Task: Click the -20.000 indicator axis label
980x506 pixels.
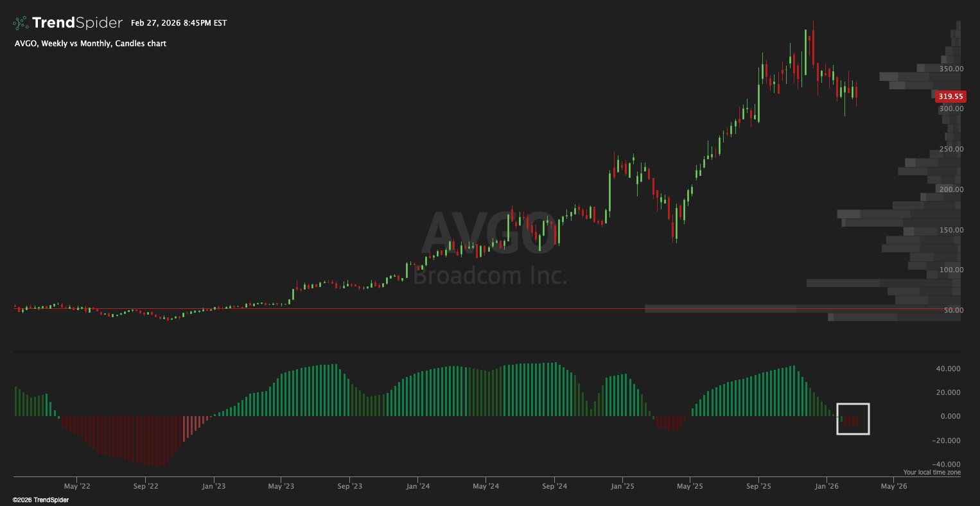Action: point(948,441)
